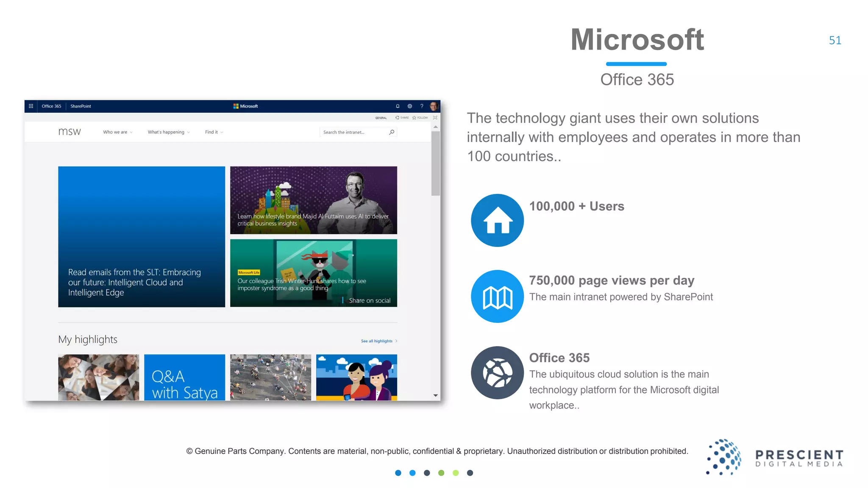Screen dimensions: 868x488
Task: Open the user profile avatar menu
Action: click(x=434, y=106)
